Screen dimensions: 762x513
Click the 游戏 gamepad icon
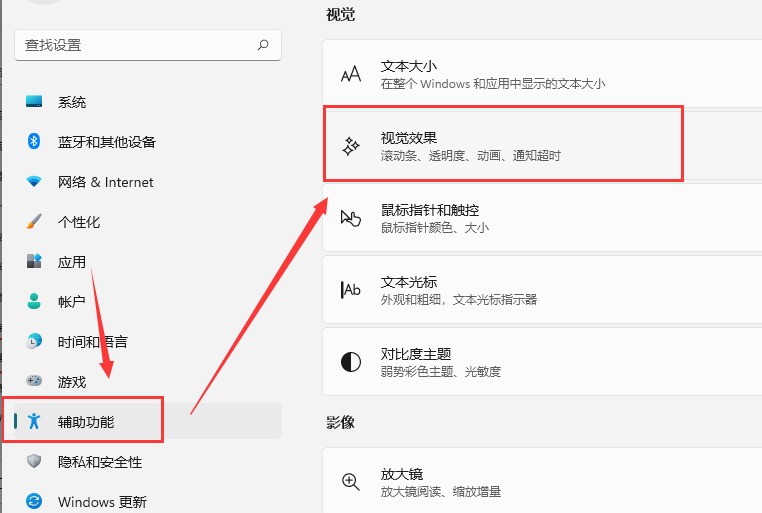point(34,381)
